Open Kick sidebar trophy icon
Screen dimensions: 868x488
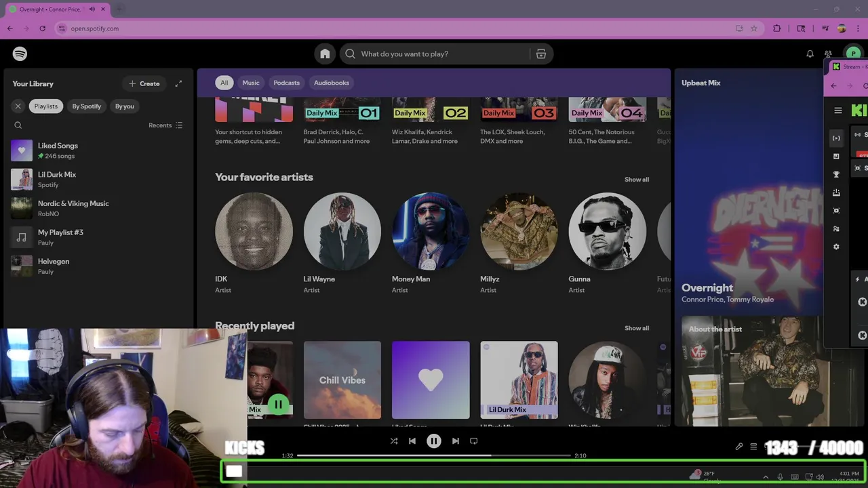coord(836,174)
